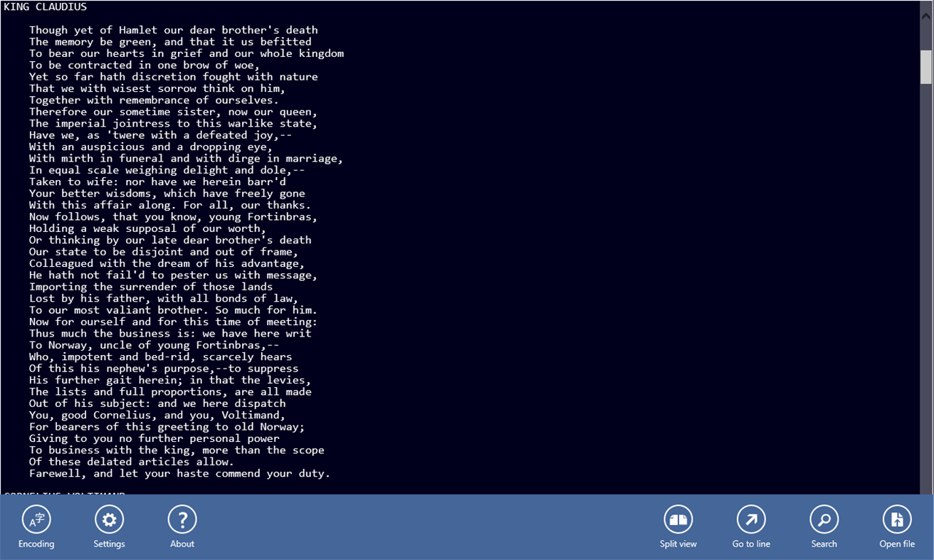Click the line 'Farewell, and let your haste commend your duty.'

(180, 473)
